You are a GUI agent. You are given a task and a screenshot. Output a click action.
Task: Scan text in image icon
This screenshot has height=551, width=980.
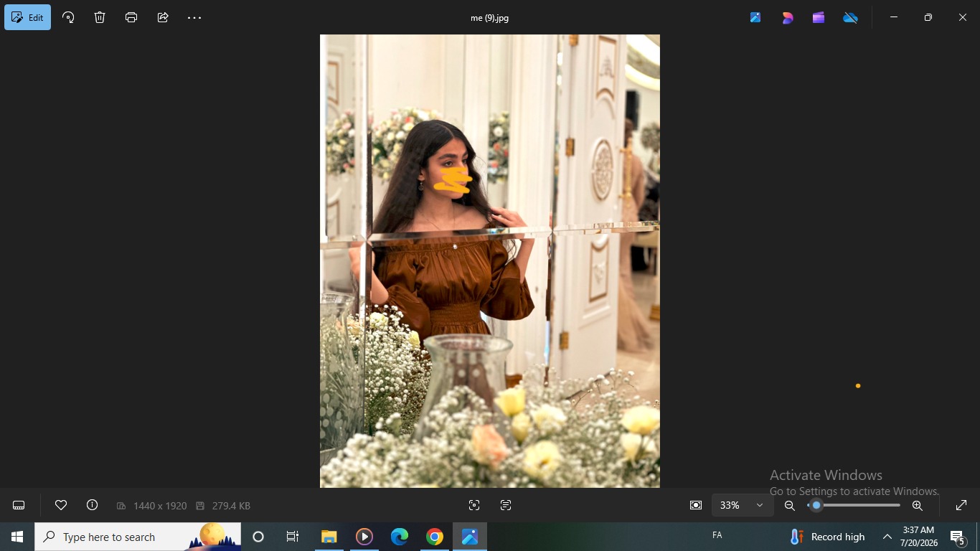(506, 506)
